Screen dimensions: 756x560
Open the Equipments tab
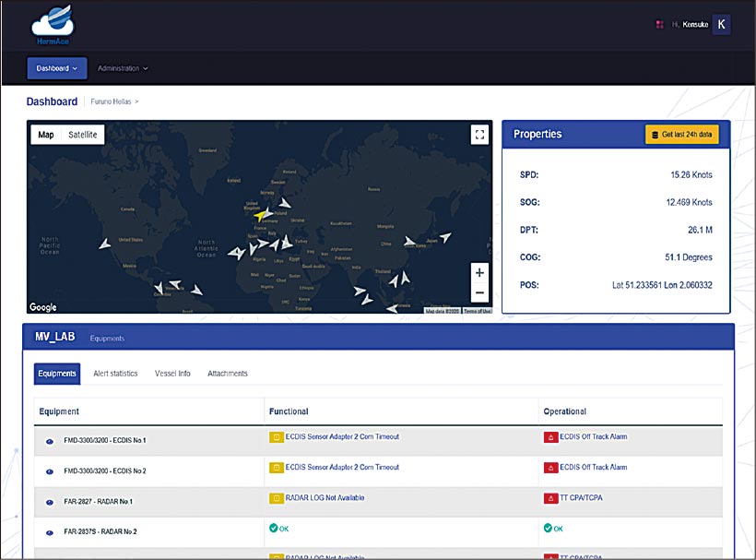point(57,374)
